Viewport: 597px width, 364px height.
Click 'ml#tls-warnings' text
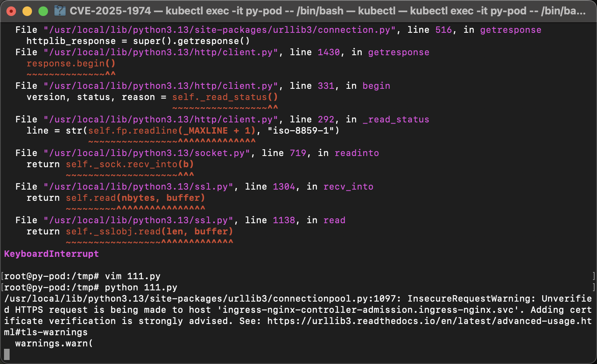[x=46, y=332]
